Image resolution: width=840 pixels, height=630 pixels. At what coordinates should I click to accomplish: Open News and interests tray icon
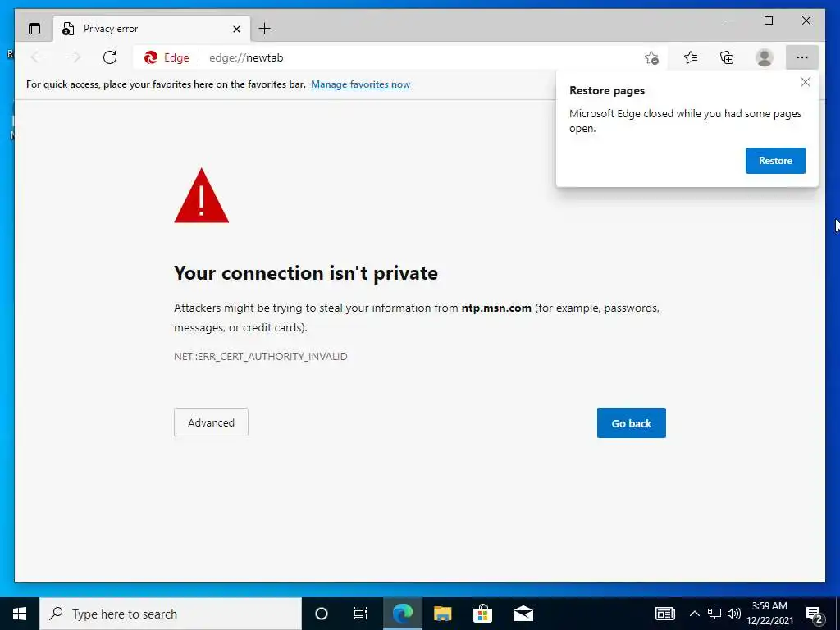[665, 614]
